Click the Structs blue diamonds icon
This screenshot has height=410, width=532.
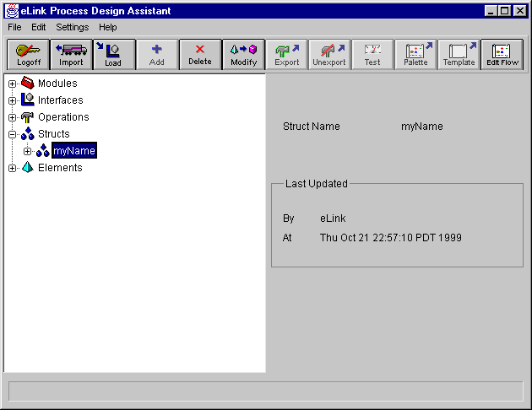point(28,133)
